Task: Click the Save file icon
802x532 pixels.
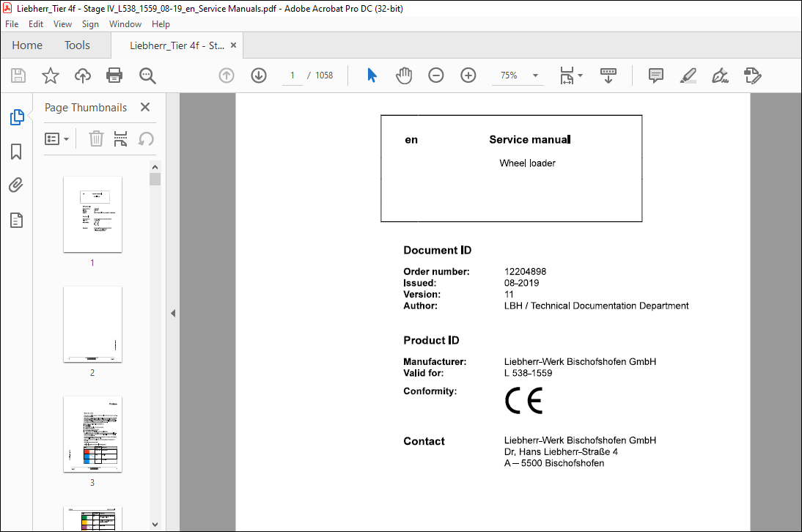Action: pyautogui.click(x=18, y=75)
